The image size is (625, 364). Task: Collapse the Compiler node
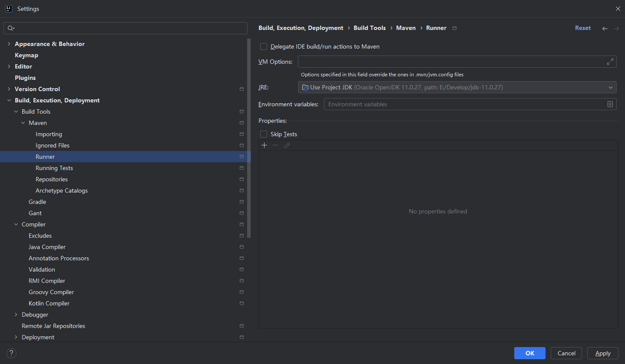16,224
